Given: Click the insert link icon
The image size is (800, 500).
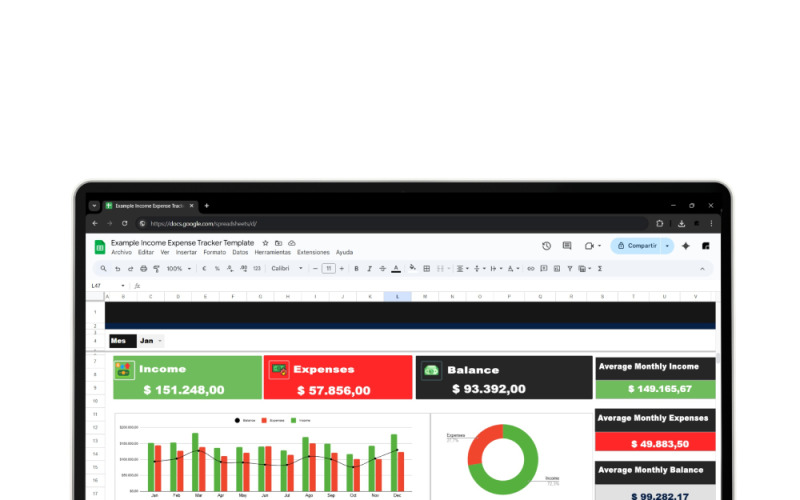Looking at the screenshot, I should tap(531, 268).
